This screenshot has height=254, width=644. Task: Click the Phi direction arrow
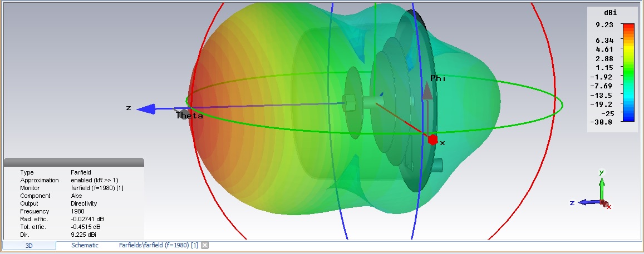pyautogui.click(x=427, y=91)
